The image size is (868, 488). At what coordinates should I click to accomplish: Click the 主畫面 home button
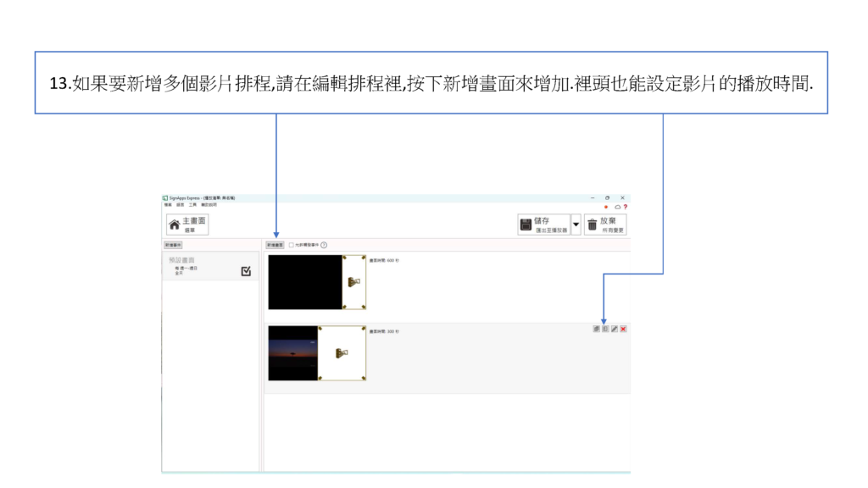coord(187,225)
